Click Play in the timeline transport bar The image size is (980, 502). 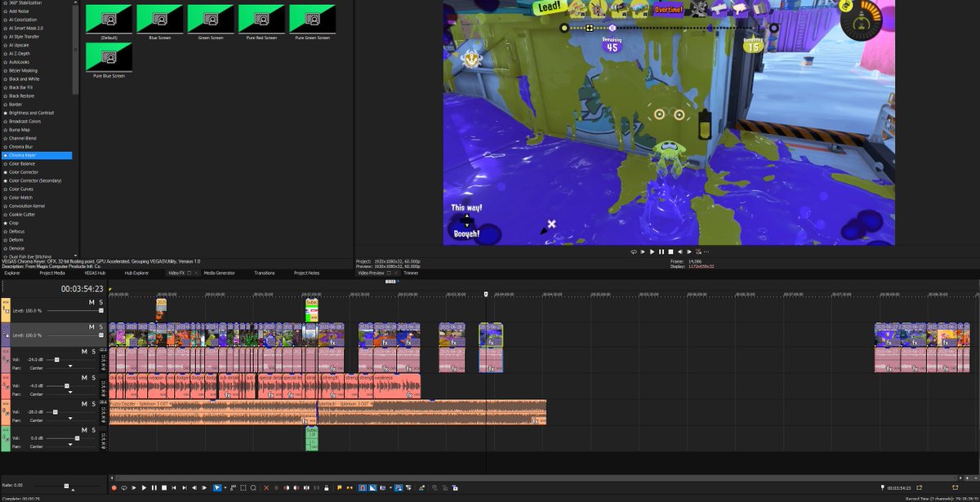click(x=144, y=488)
